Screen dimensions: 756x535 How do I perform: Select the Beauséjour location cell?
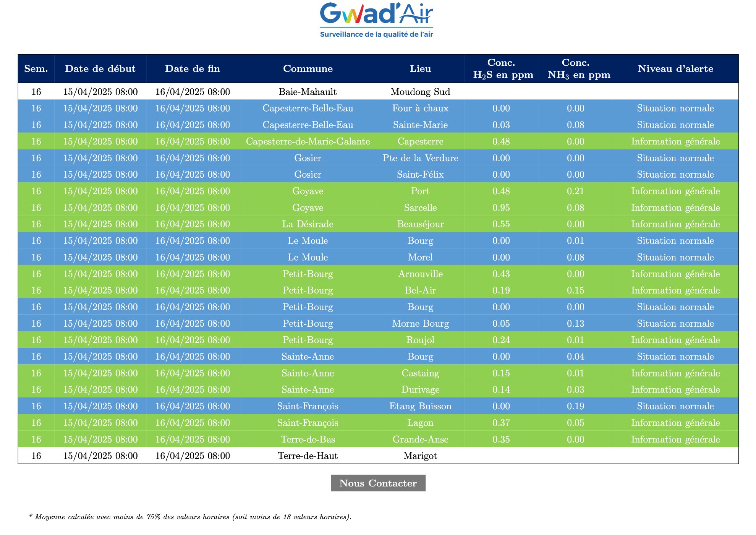pos(420,224)
